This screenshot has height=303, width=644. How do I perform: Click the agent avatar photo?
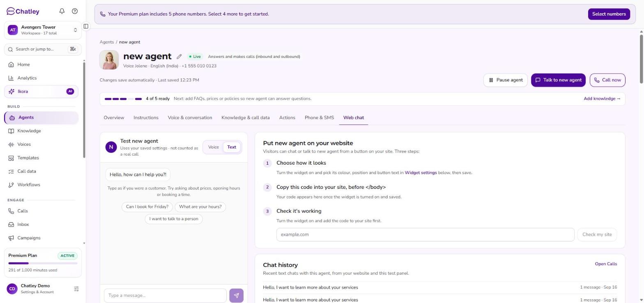(109, 60)
